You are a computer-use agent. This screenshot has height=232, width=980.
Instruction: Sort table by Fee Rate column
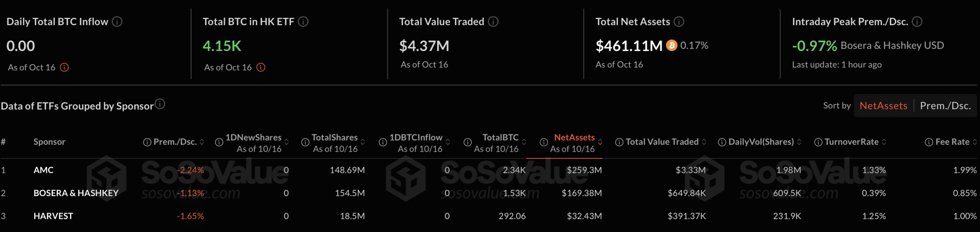point(975,142)
